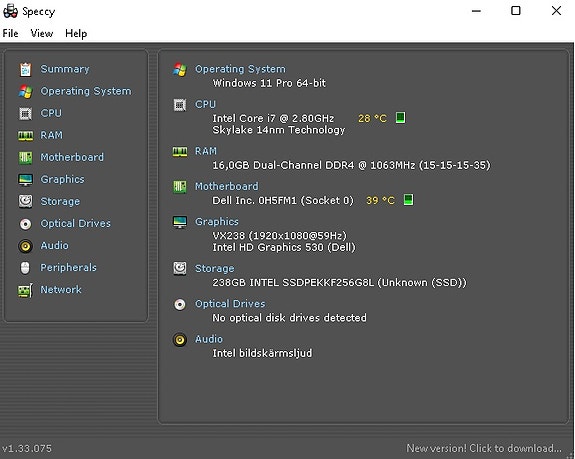575x459 pixels.
Task: Open the File menu
Action: click(10, 33)
